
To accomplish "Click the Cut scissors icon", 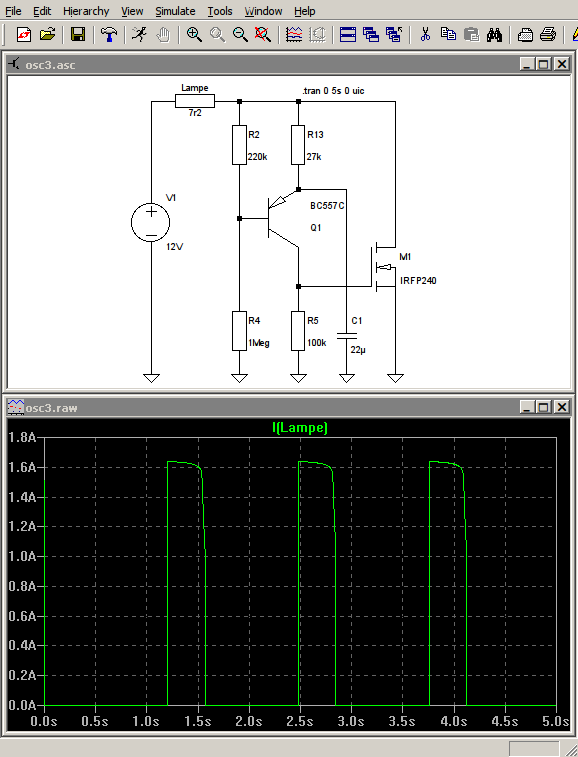I will tap(425, 34).
